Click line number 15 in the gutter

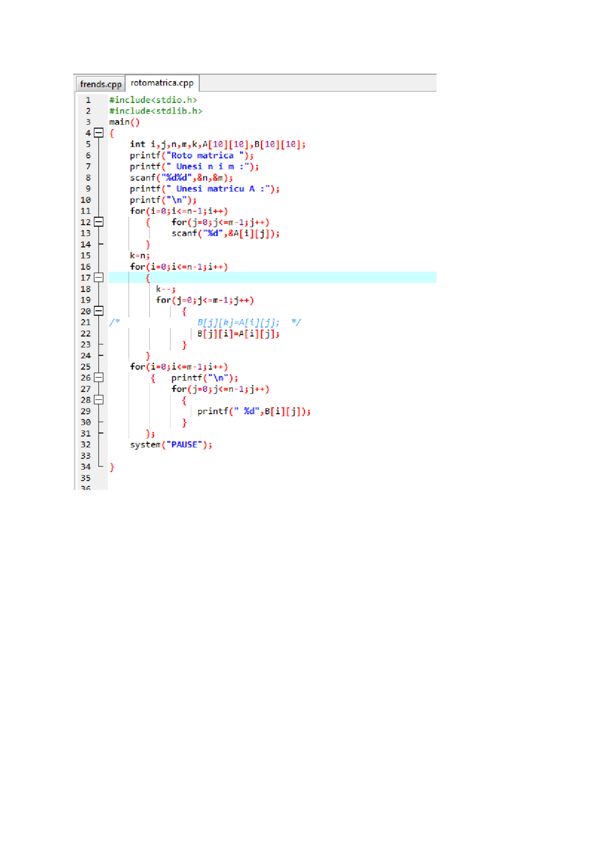(86, 255)
